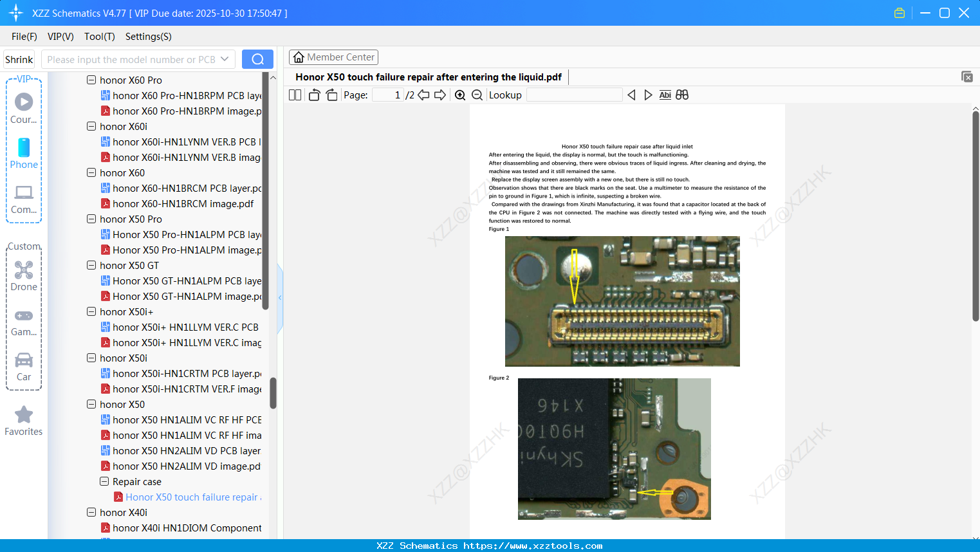Zoom in on the PDF

460,95
